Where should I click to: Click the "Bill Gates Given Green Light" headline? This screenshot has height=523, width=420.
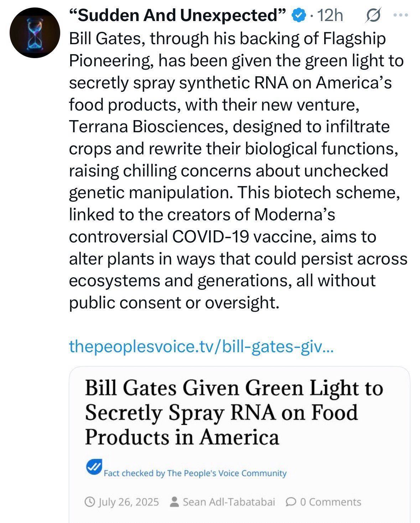234,412
